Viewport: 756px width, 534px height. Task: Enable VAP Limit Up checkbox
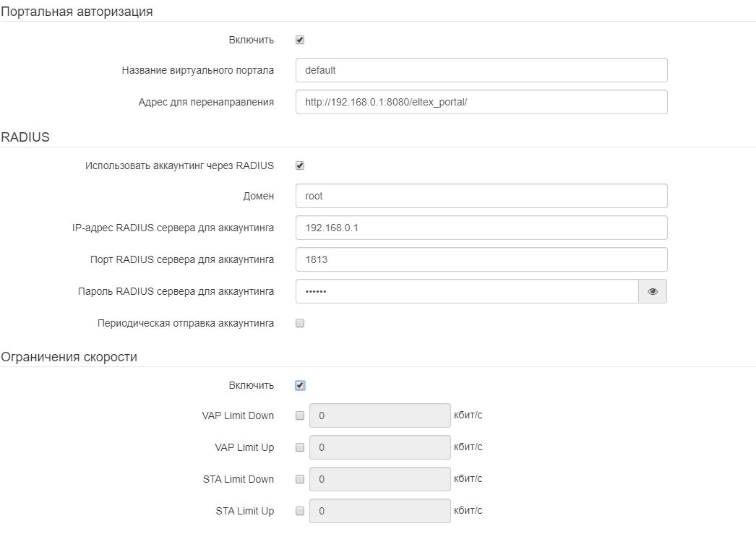coord(300,447)
